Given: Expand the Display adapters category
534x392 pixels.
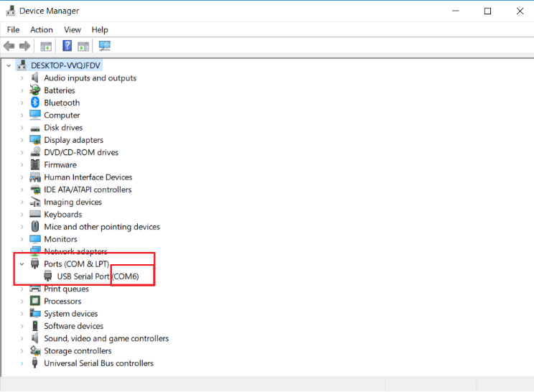Looking at the screenshot, I should [22, 140].
